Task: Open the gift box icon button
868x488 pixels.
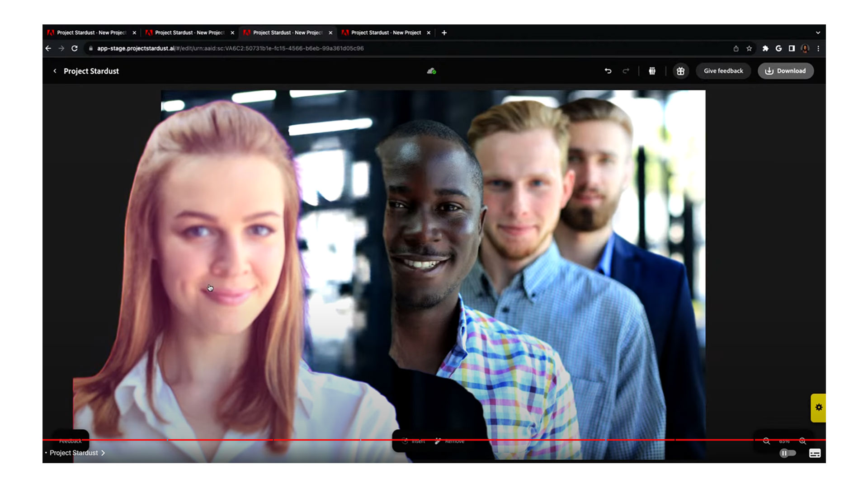Action: coord(680,71)
